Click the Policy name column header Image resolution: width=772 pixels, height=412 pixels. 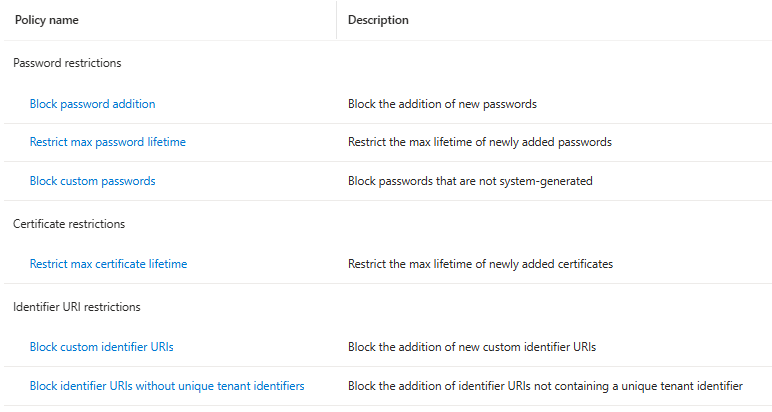pos(47,20)
